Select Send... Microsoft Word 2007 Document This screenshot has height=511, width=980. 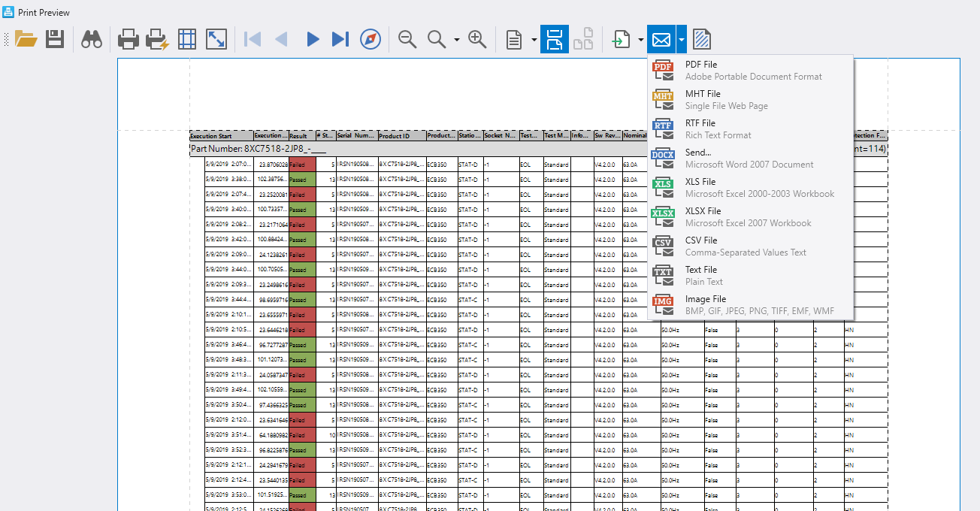[x=750, y=159]
